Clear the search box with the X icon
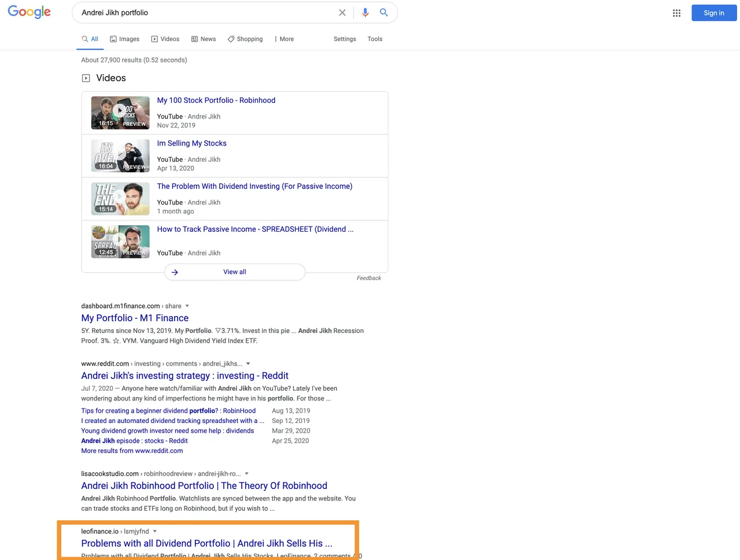Screen dimensions: 740x560 tap(342, 12)
